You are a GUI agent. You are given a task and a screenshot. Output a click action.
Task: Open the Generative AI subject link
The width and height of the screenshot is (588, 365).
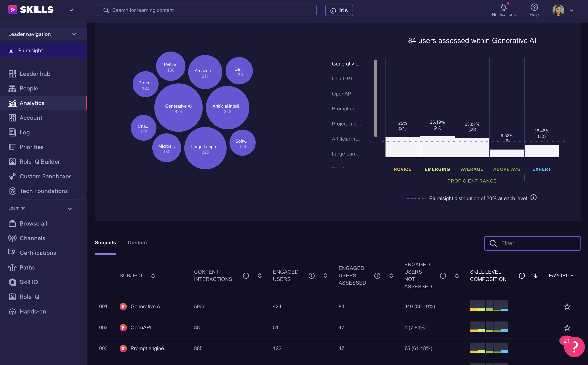tap(146, 307)
